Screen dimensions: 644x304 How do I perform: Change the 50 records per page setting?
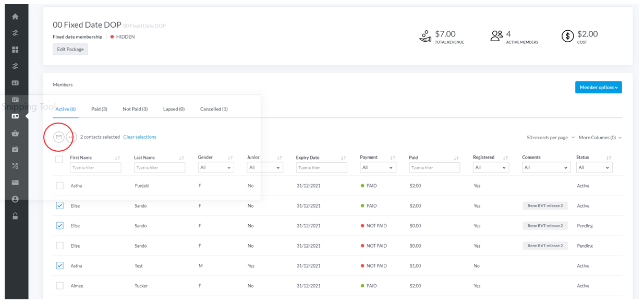551,138
